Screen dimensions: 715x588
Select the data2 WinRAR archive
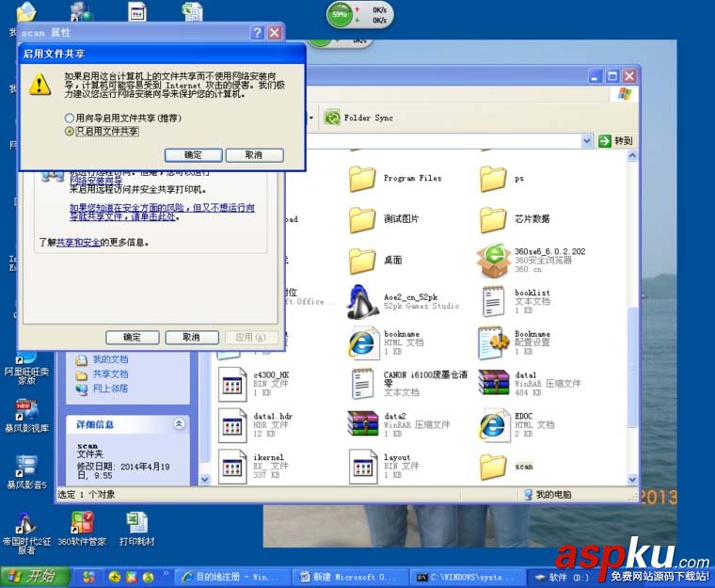(362, 423)
